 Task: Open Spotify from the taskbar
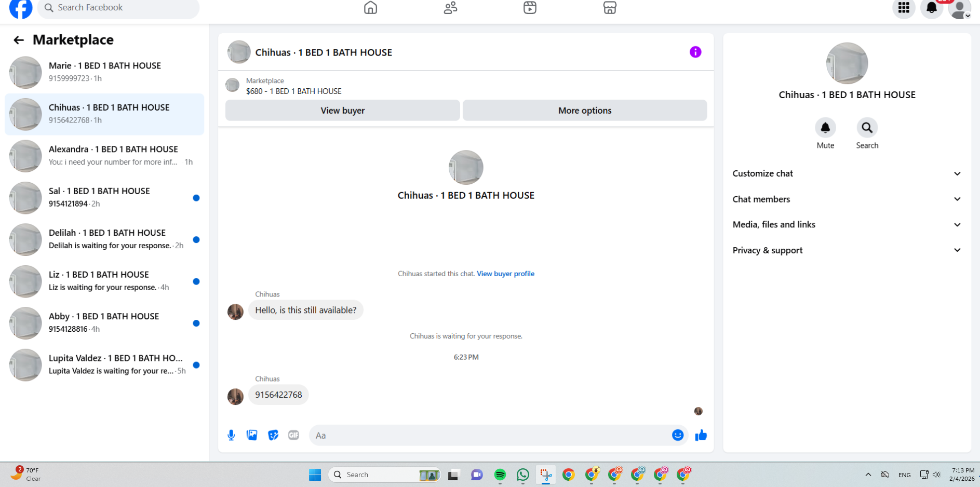pyautogui.click(x=500, y=475)
